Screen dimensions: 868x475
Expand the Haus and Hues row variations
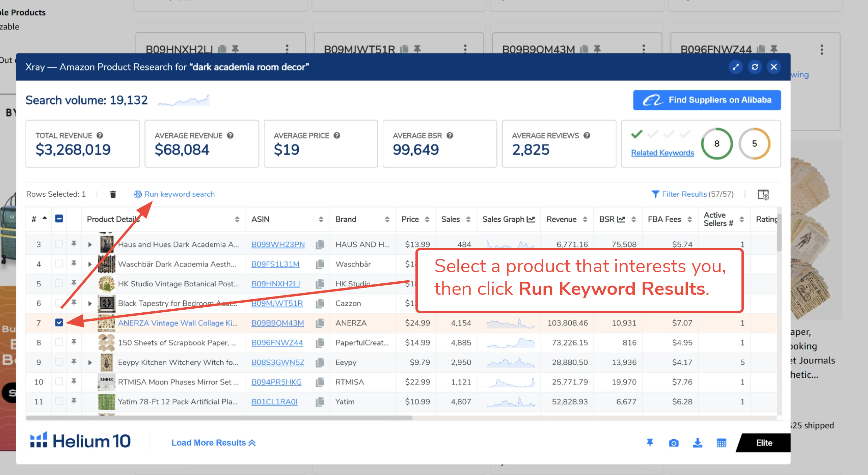tap(90, 244)
